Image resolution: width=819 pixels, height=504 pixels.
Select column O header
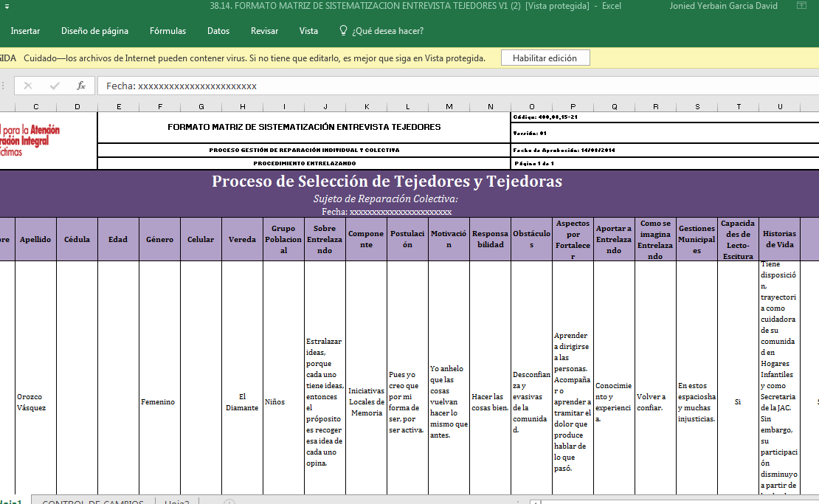[x=532, y=106]
